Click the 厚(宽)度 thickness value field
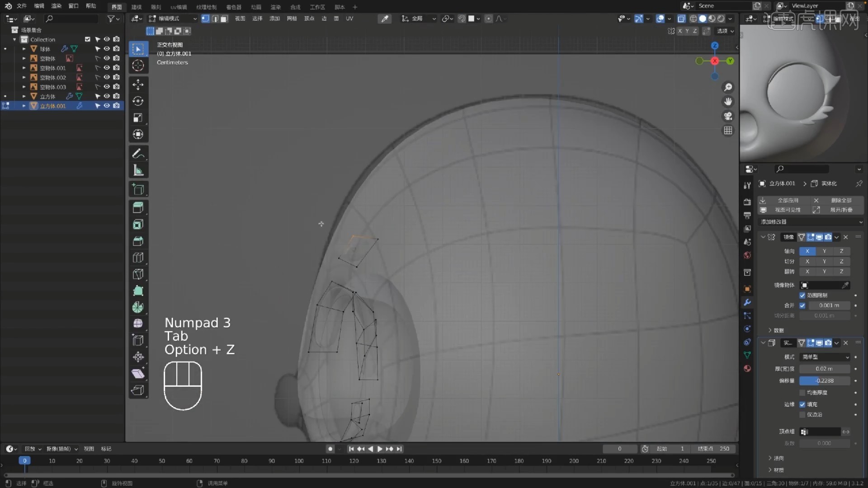The width and height of the screenshot is (868, 488). (x=825, y=369)
